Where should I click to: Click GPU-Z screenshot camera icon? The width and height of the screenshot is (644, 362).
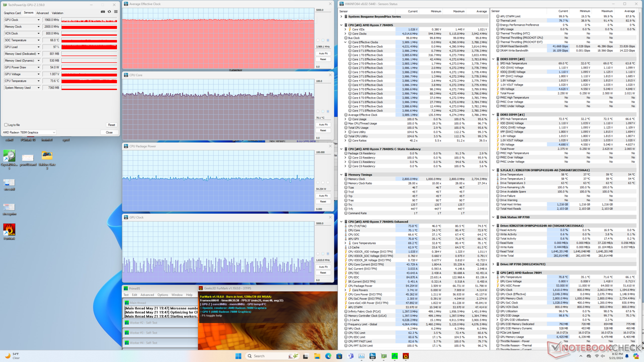point(103,12)
